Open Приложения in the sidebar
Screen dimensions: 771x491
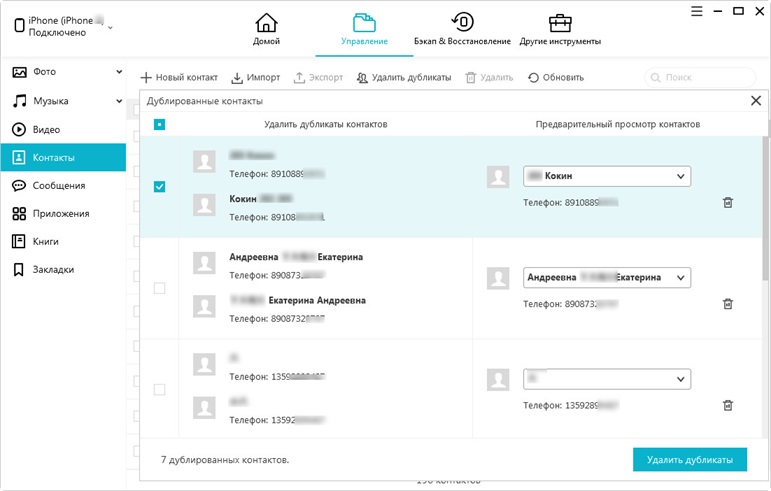pyautogui.click(x=63, y=213)
